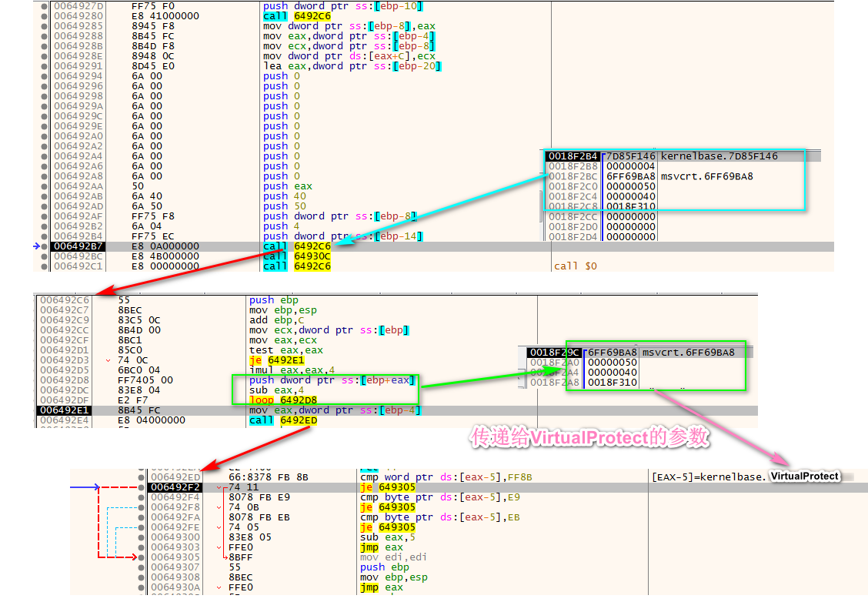Select stack value 0018F310 at 0018F2A8
Image resolution: width=868 pixels, height=602 pixels.
pos(613,383)
